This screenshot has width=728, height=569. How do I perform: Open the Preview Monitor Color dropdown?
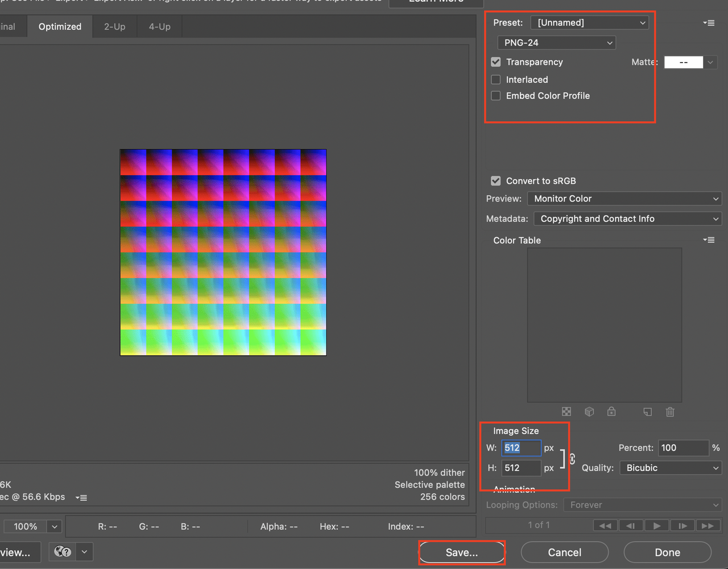click(x=624, y=199)
